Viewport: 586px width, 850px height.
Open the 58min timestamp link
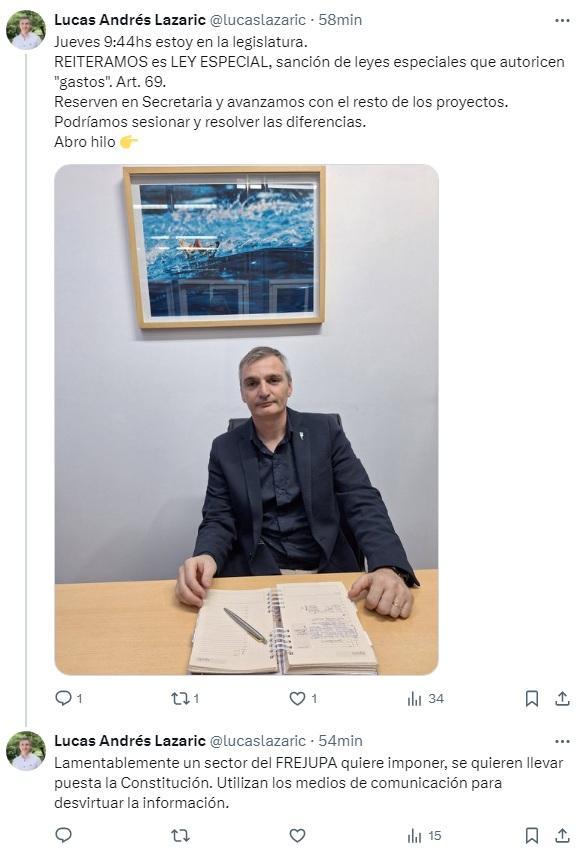340,20
